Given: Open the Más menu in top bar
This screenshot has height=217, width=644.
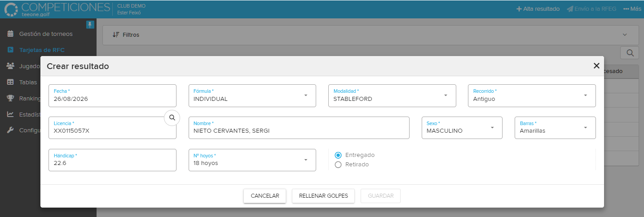Looking at the screenshot, I should (x=632, y=9).
